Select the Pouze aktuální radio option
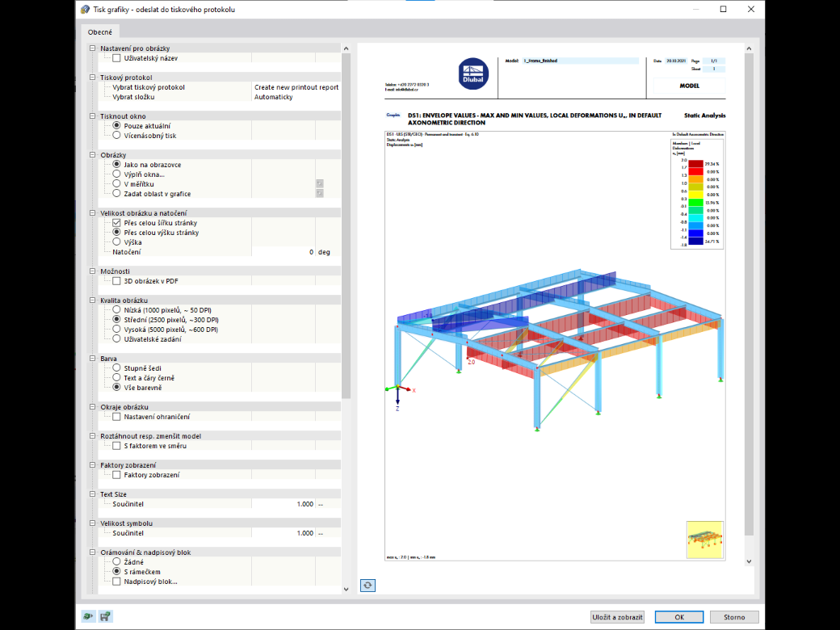The height and width of the screenshot is (630, 840). click(x=116, y=126)
